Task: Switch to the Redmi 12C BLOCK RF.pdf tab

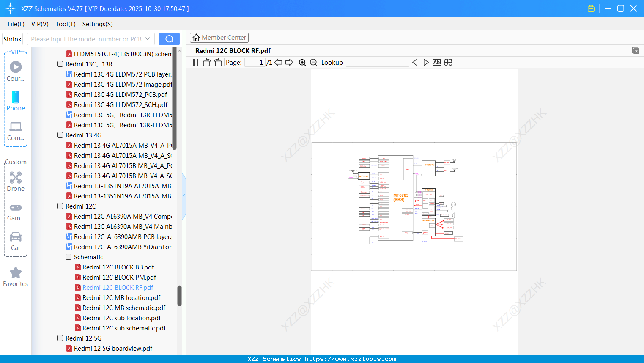Action: (232, 50)
